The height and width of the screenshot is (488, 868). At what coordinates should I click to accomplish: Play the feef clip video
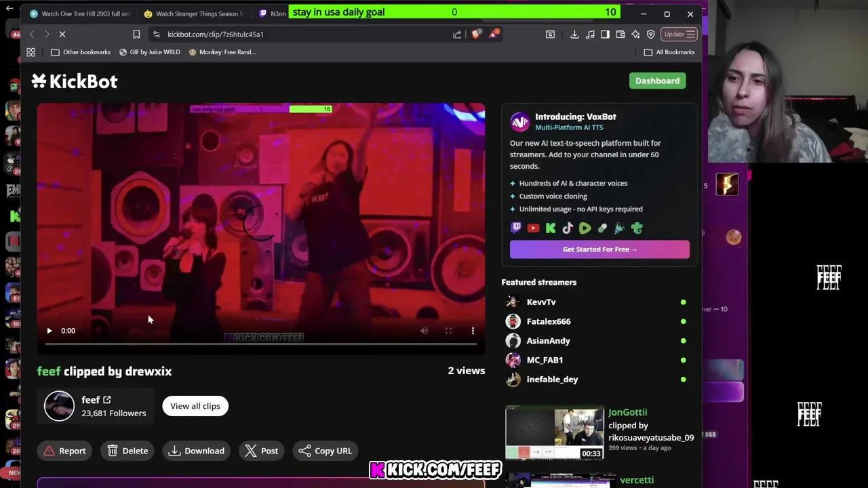click(50, 331)
